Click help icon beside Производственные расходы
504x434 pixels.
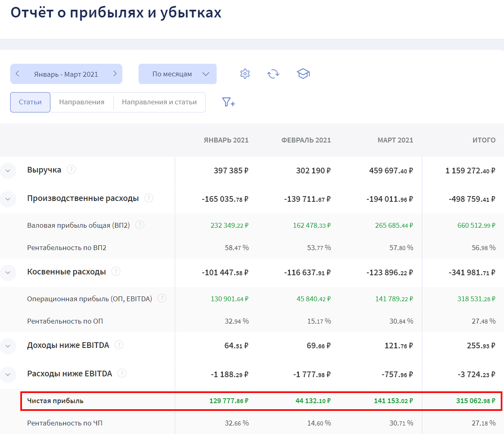[x=149, y=198]
